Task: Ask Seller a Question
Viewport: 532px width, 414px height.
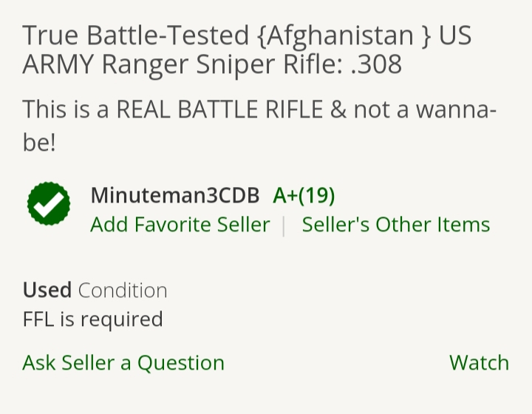Action: (123, 362)
